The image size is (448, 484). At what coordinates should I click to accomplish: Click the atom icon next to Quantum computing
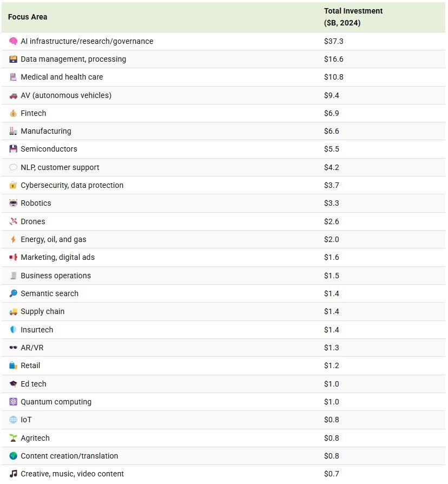(x=13, y=402)
